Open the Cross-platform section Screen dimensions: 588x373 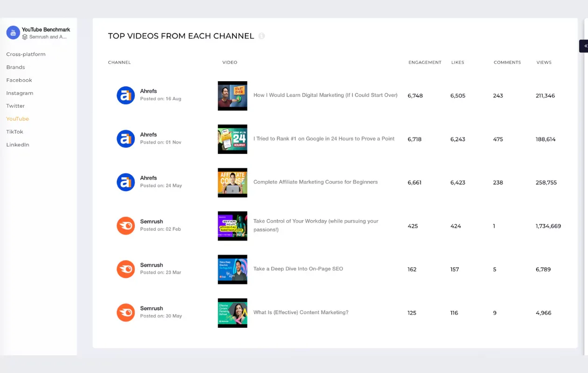pyautogui.click(x=26, y=54)
